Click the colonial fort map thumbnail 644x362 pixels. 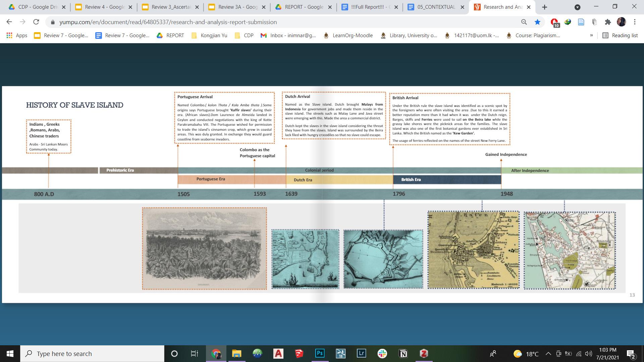click(383, 259)
